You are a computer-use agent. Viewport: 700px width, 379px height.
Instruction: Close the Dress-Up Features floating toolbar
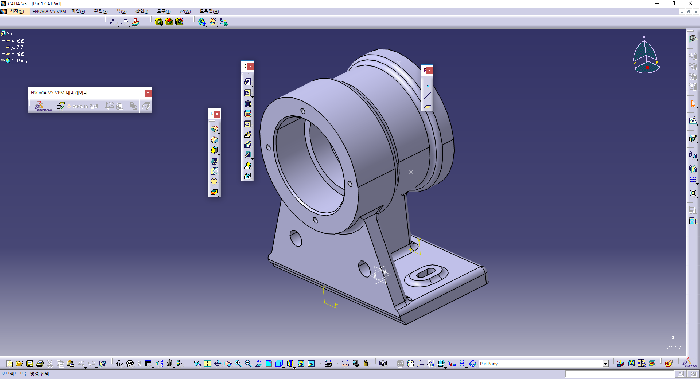[217, 114]
